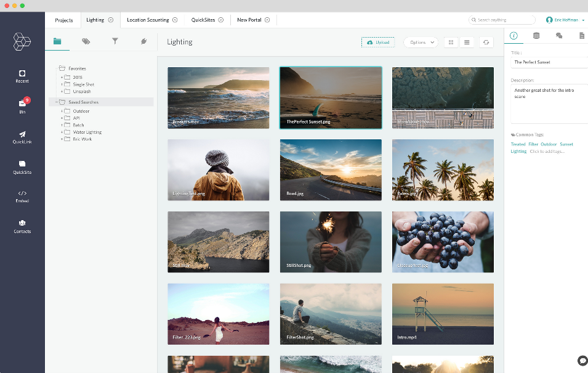Switch to the Lighting tab
The width and height of the screenshot is (588, 373).
coord(95,20)
